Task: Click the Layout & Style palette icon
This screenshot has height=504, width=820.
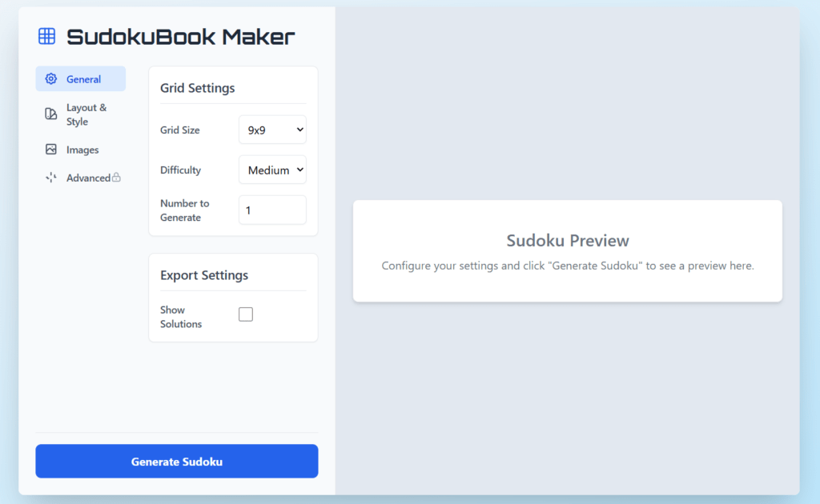Action: (x=51, y=114)
